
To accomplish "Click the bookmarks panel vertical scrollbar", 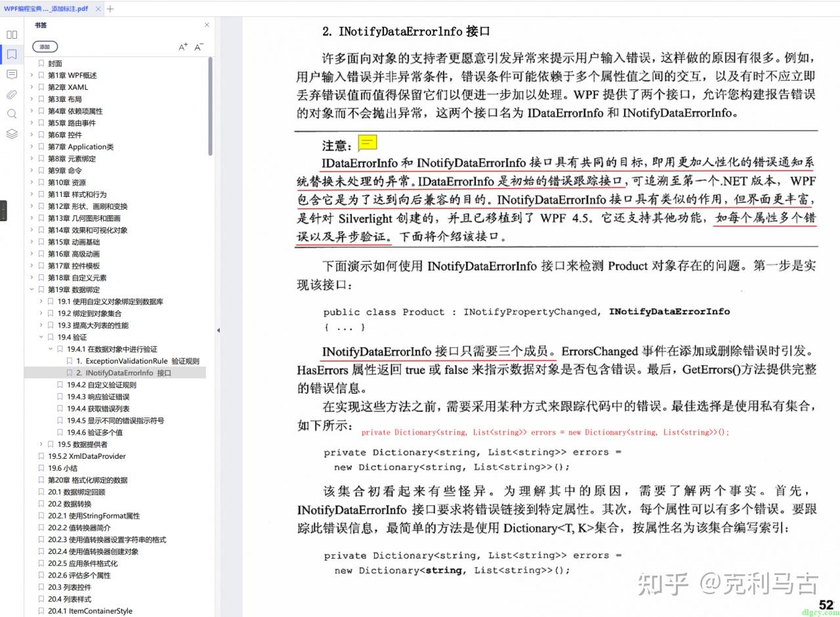I will click(211, 106).
